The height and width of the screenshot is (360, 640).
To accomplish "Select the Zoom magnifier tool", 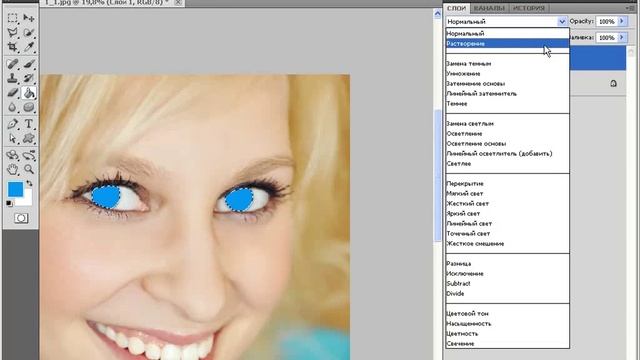I will 29,169.
